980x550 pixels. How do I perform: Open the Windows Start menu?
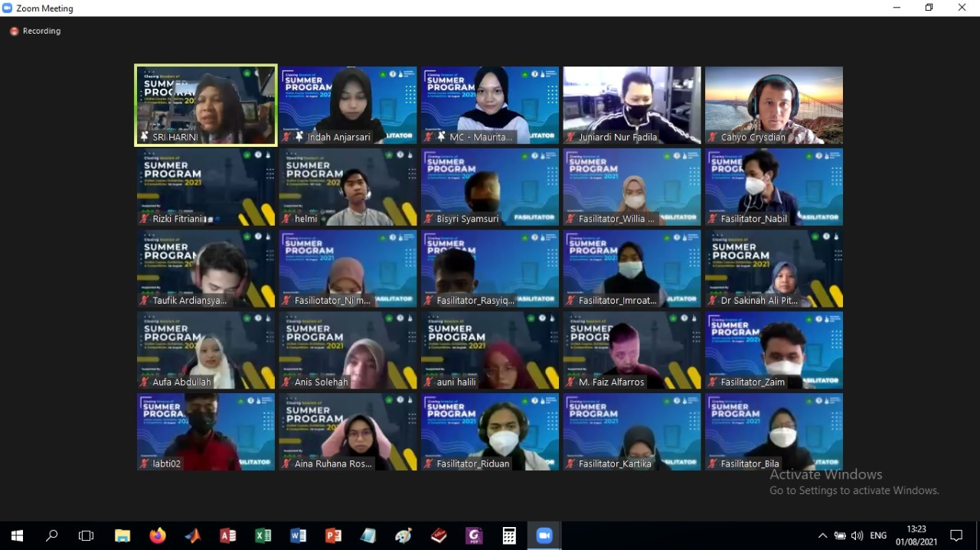click(x=17, y=535)
